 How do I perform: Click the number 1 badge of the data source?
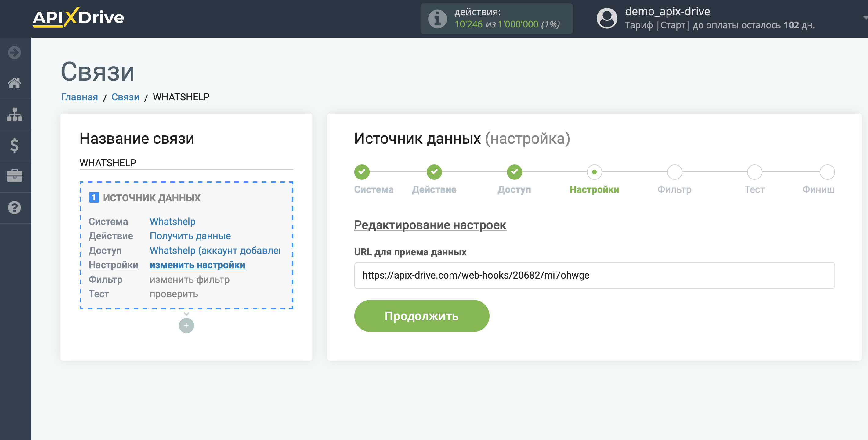[94, 197]
